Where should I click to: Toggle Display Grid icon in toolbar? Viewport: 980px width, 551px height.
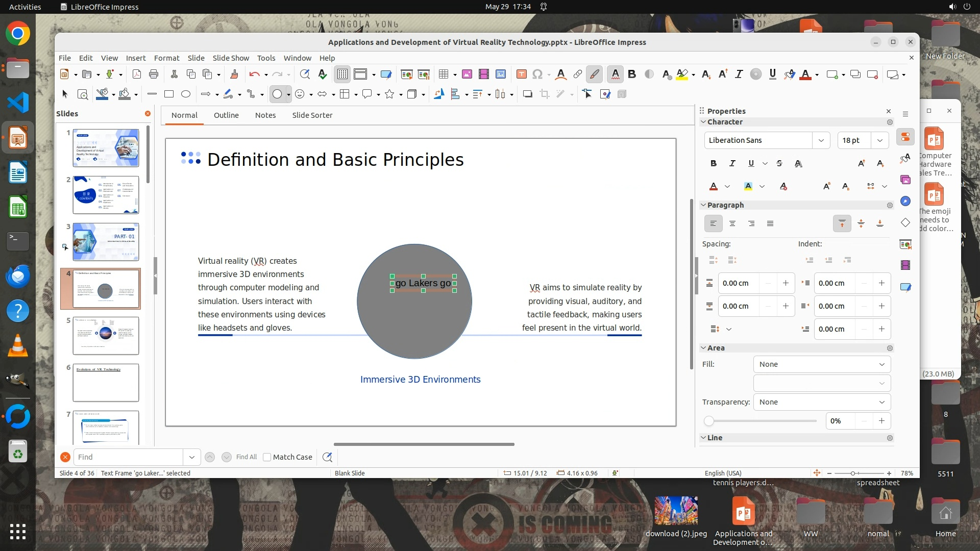(342, 74)
